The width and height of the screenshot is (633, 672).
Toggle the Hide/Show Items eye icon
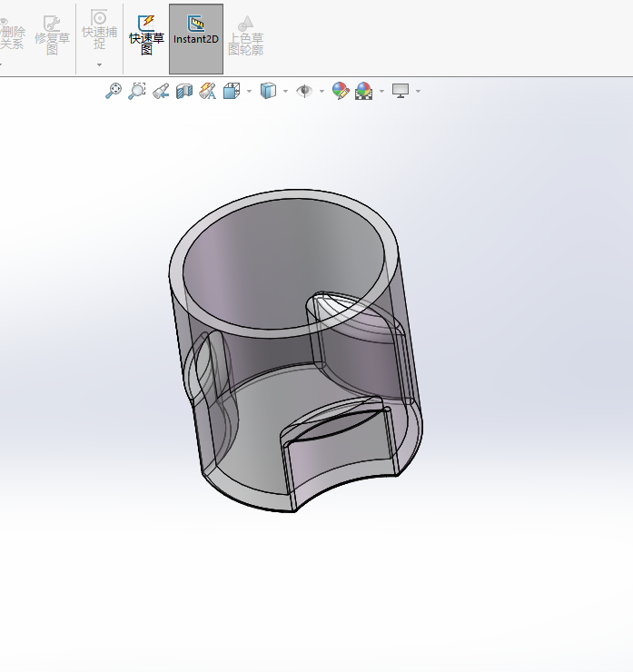pos(304,91)
